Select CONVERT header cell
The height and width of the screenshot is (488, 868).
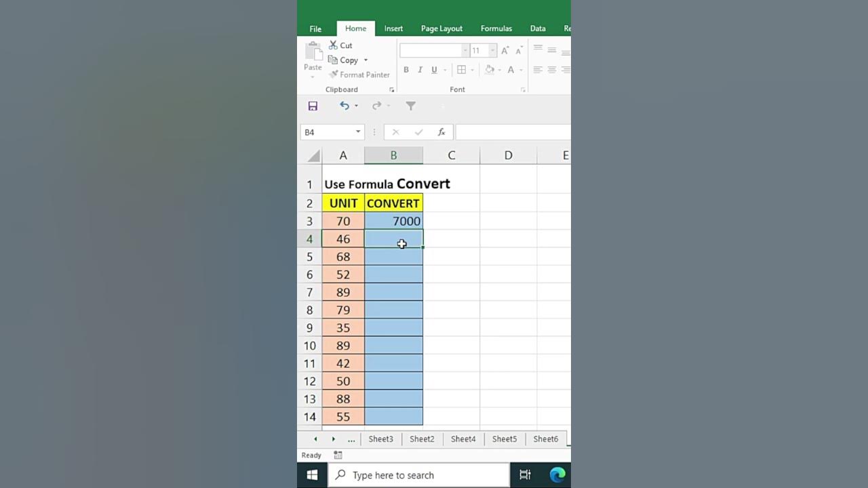click(x=393, y=203)
